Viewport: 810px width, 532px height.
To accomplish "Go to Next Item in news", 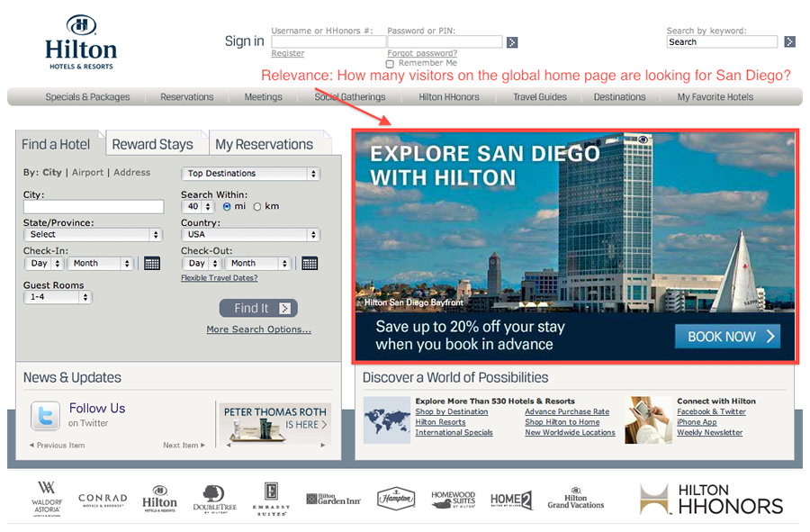I will pos(184,446).
